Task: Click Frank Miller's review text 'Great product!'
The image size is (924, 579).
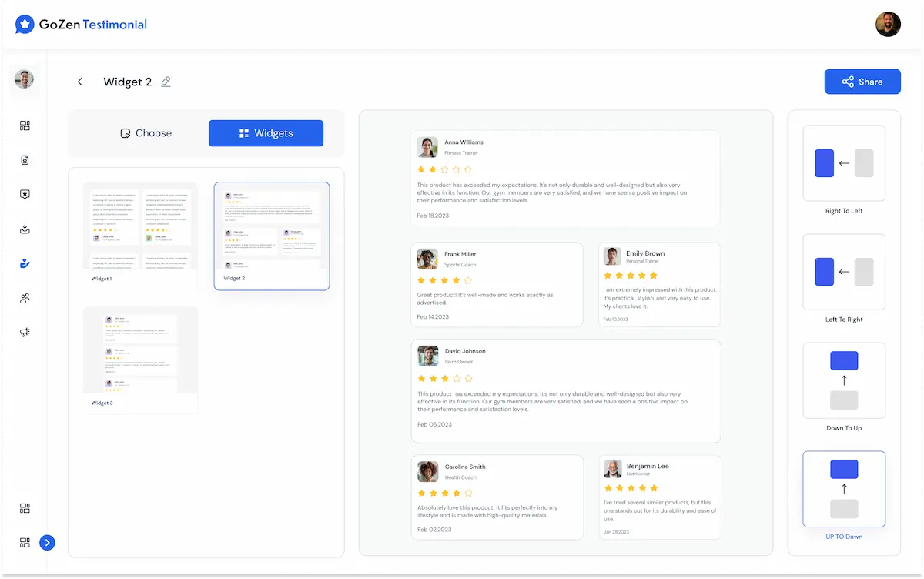Action: [485, 299]
